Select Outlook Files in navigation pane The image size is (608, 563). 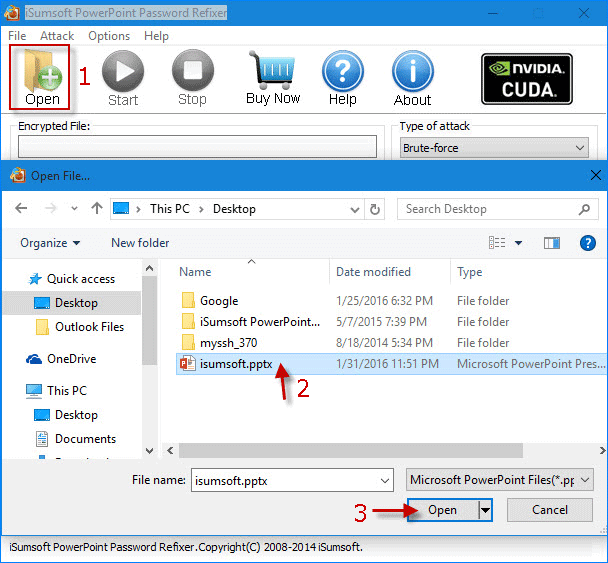pos(80,327)
